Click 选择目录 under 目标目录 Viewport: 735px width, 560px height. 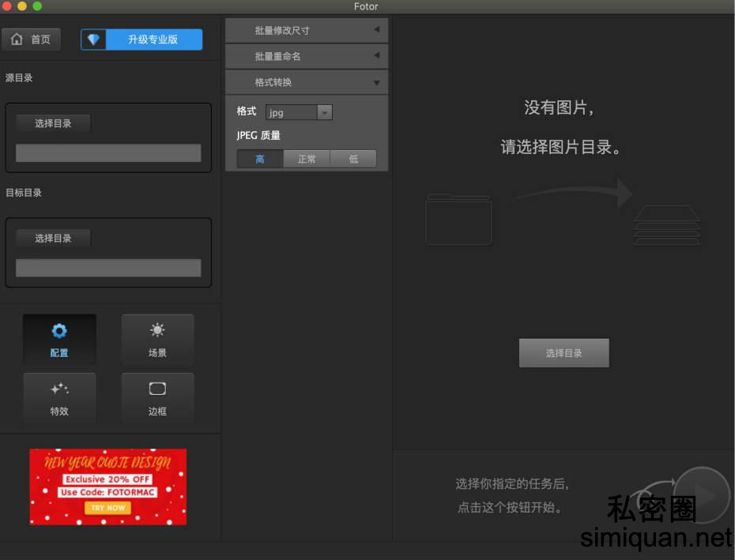(53, 237)
